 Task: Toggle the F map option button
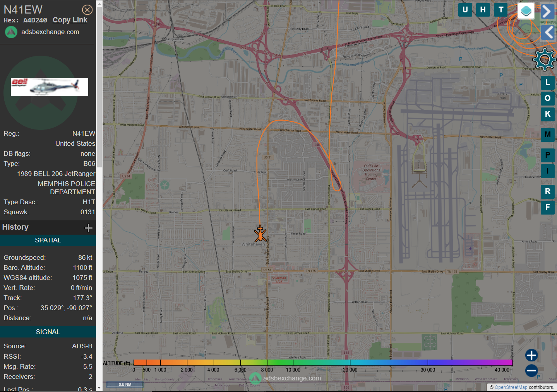547,207
